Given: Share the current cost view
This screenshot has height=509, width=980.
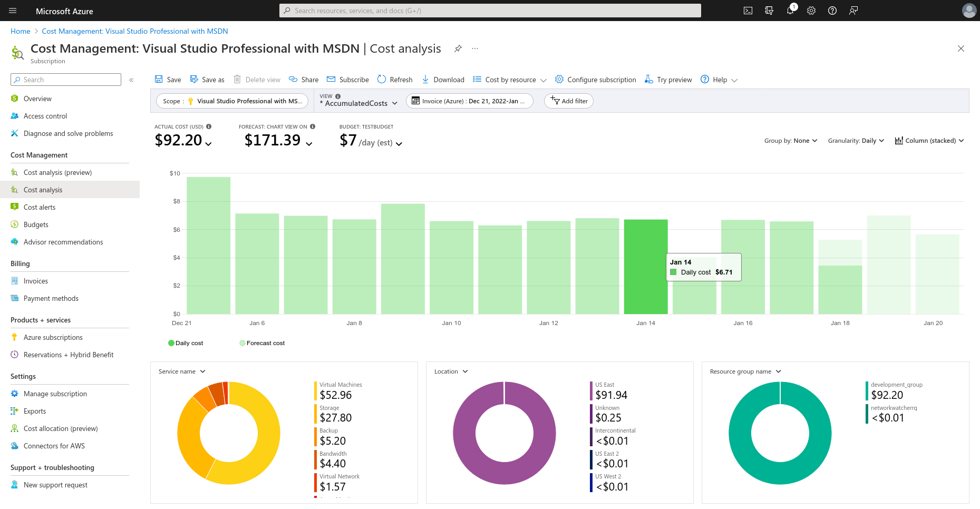Looking at the screenshot, I should tap(304, 80).
